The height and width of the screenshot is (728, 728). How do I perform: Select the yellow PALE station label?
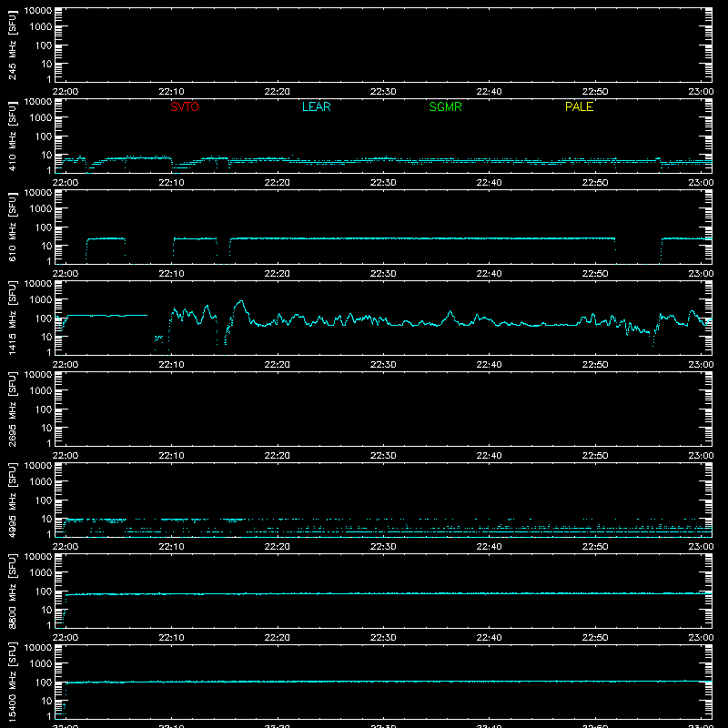579,106
